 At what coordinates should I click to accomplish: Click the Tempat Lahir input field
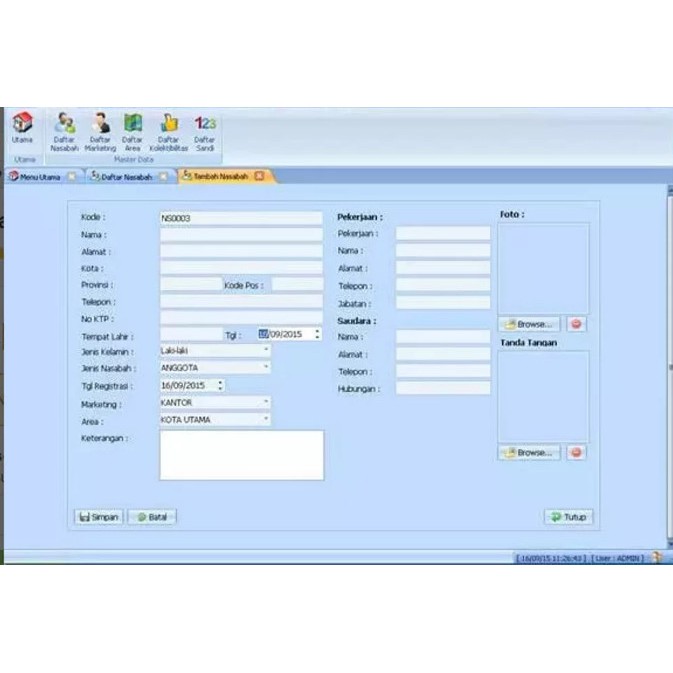(x=191, y=334)
